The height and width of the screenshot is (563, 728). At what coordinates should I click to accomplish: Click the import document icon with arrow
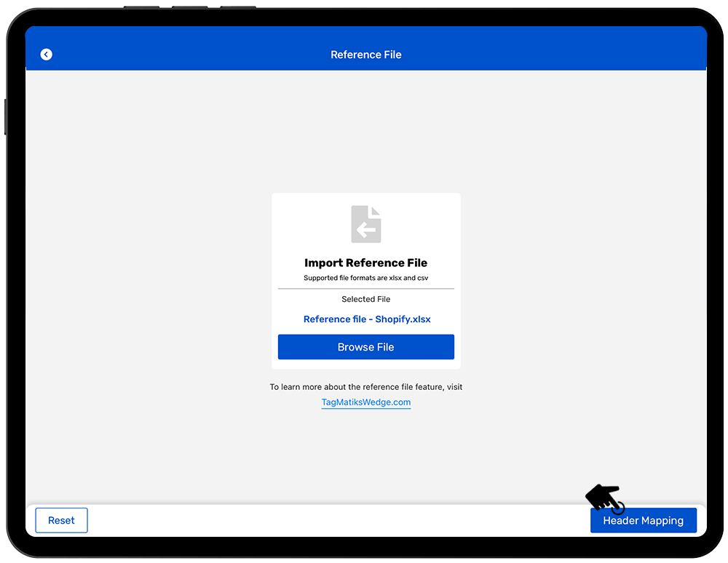coord(366,224)
